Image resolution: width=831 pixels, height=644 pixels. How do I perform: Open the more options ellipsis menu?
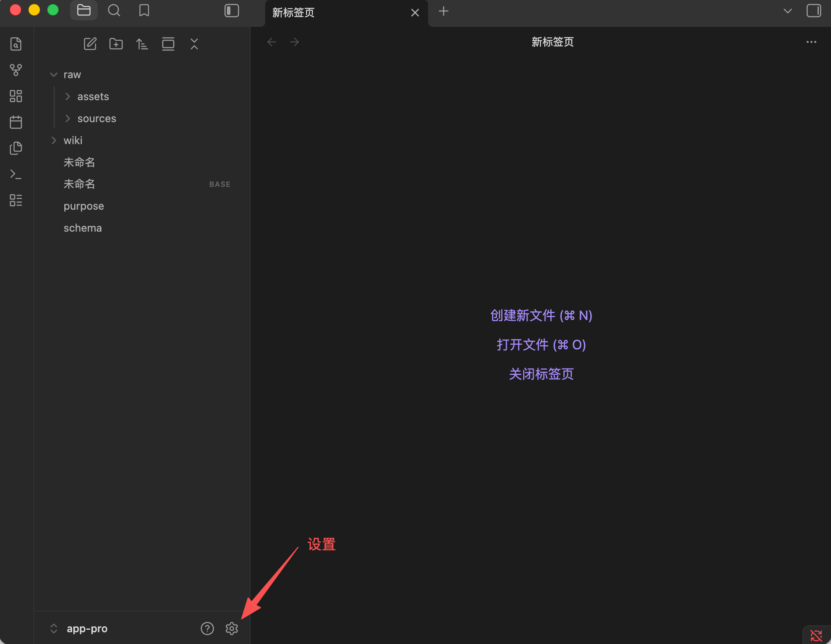[811, 42]
